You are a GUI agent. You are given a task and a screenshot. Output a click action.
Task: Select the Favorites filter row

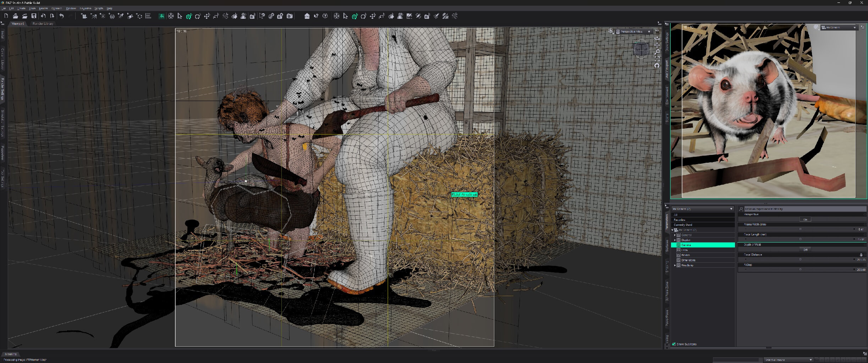(x=703, y=220)
